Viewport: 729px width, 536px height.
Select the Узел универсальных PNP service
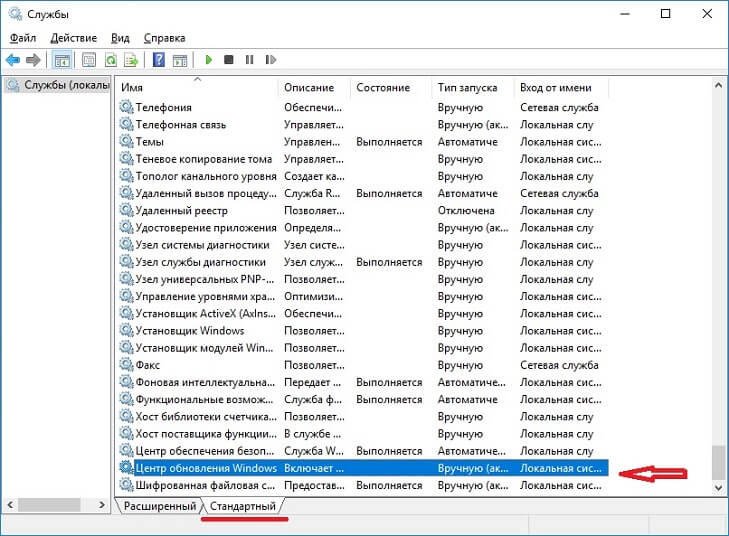(x=363, y=279)
